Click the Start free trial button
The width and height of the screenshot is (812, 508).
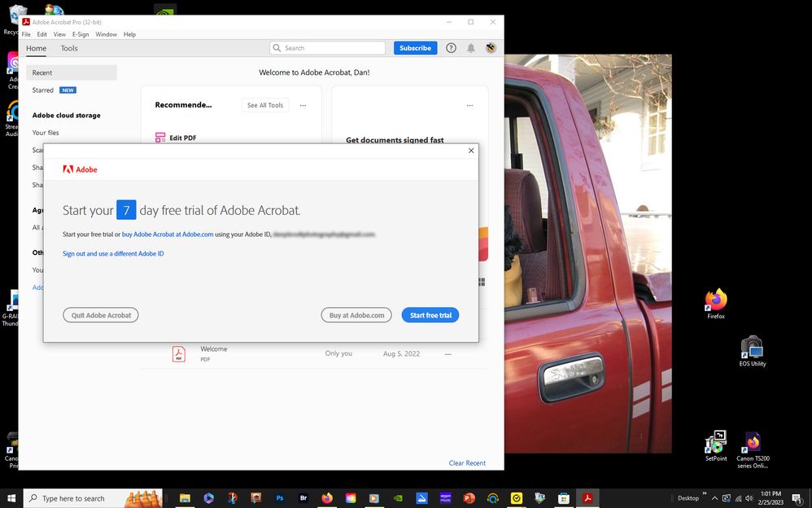tap(430, 315)
